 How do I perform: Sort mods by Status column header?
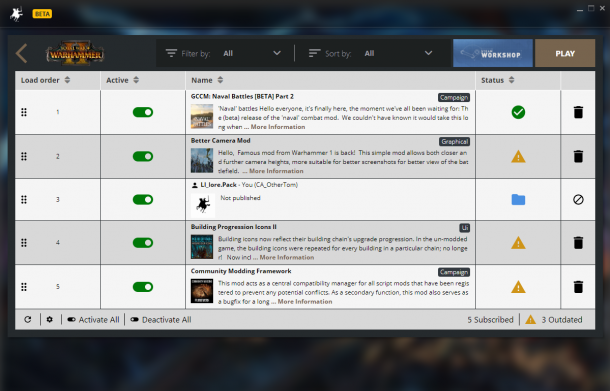coord(498,80)
